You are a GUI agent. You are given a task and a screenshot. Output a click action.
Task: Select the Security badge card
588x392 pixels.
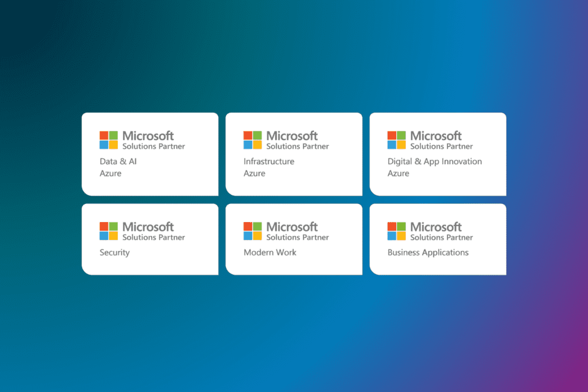tap(150, 239)
